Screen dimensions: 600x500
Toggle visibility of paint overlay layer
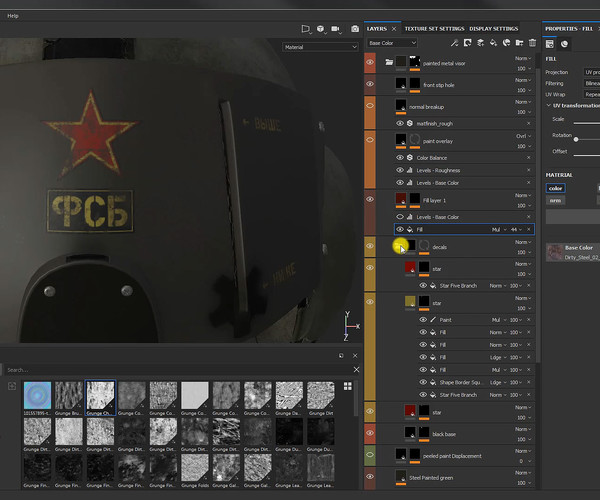point(370,140)
